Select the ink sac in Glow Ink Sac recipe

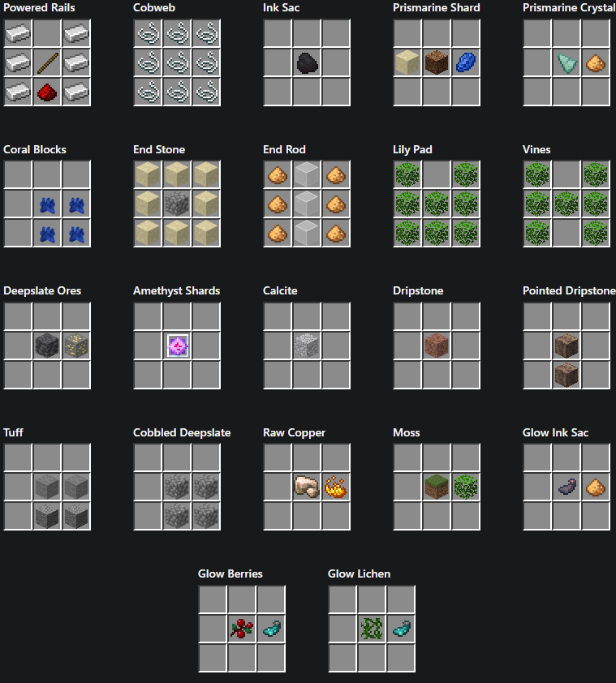point(567,487)
